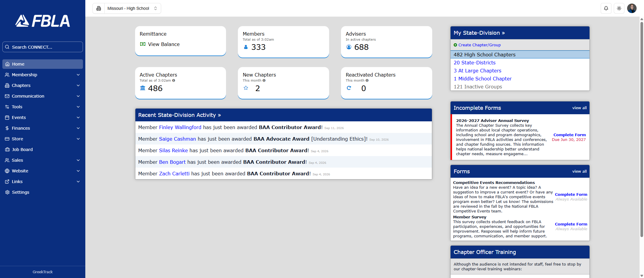644x278 pixels.
Task: Click the Members person icon
Action: [x=246, y=47]
